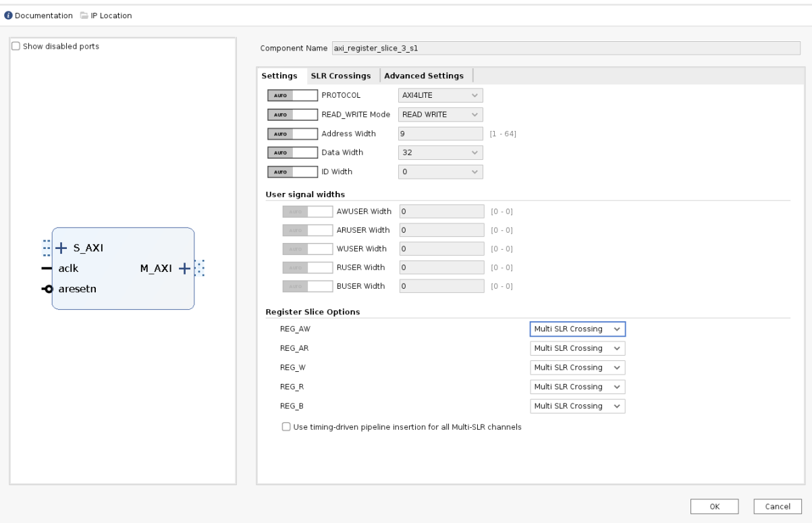This screenshot has width=812, height=523.
Task: Switch to the Settings tab
Action: coord(279,76)
